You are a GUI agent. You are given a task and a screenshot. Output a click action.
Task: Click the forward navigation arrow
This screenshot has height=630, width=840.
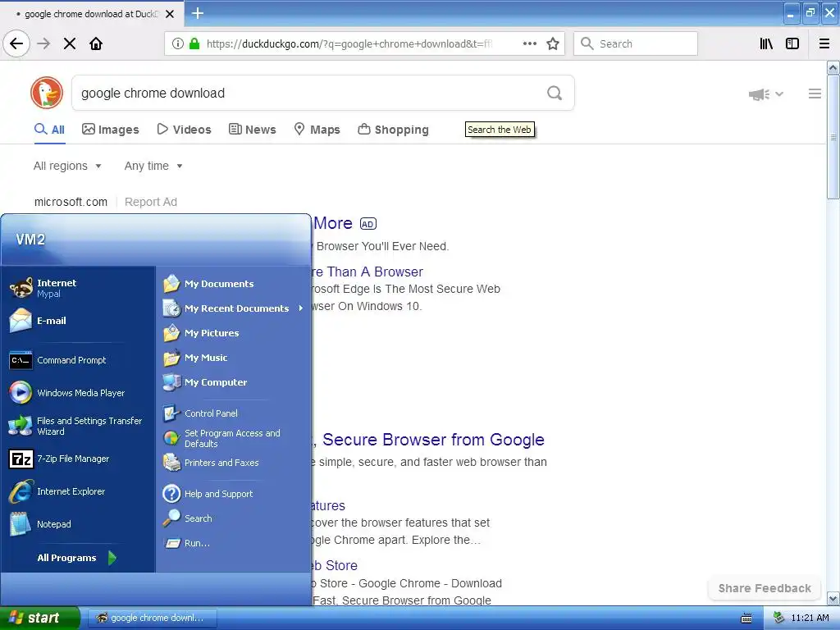pyautogui.click(x=43, y=43)
